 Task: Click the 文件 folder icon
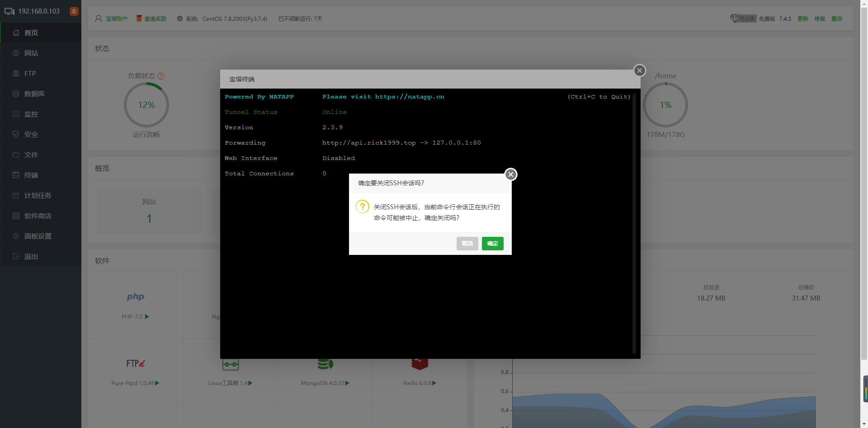(16, 155)
